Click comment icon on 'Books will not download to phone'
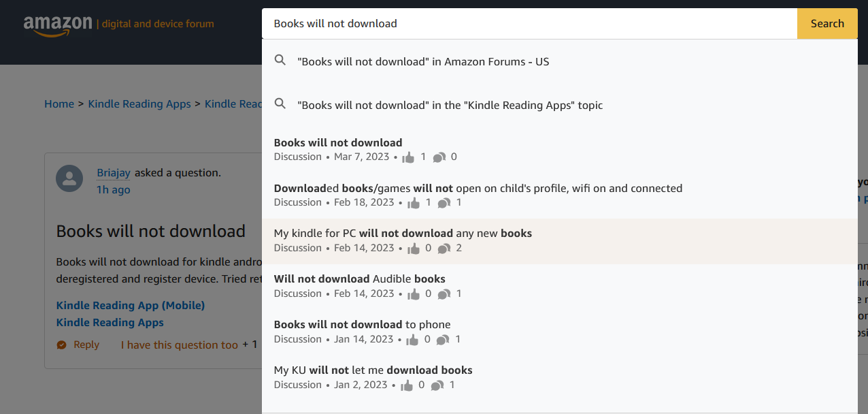This screenshot has width=868, height=414. pyautogui.click(x=444, y=338)
